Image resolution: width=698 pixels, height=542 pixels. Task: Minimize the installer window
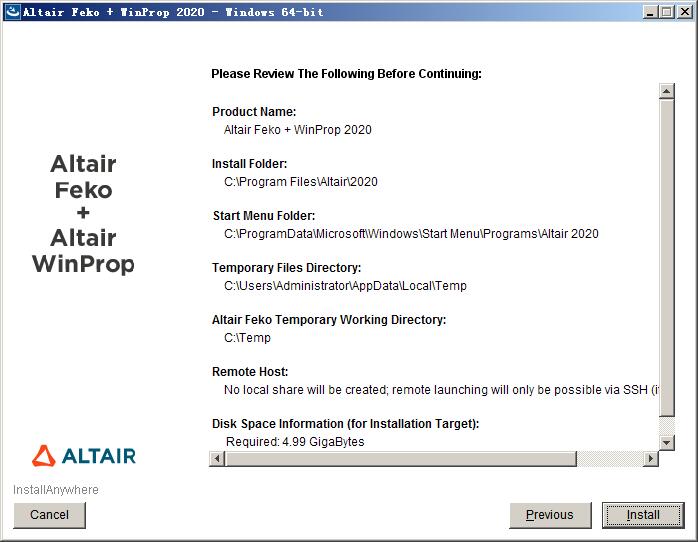[x=650, y=12]
